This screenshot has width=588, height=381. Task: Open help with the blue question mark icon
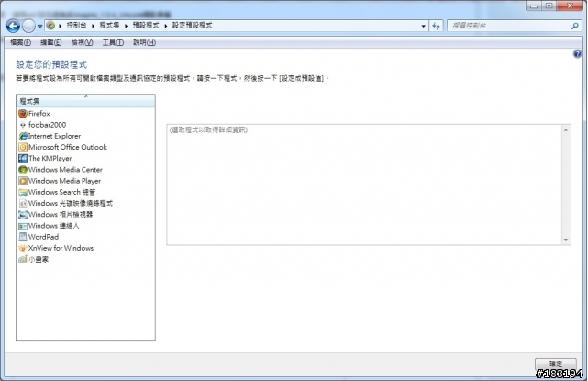[x=577, y=54]
